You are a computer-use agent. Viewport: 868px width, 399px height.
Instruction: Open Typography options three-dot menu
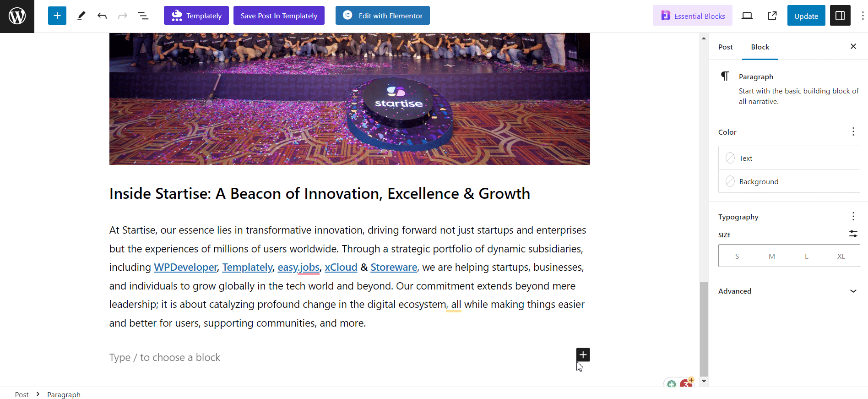[853, 216]
